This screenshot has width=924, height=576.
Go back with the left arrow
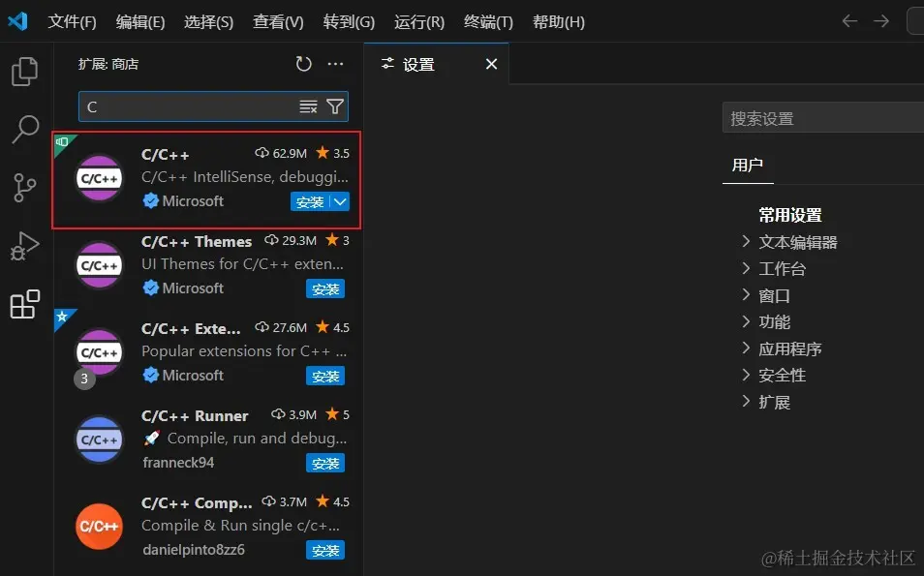849,21
